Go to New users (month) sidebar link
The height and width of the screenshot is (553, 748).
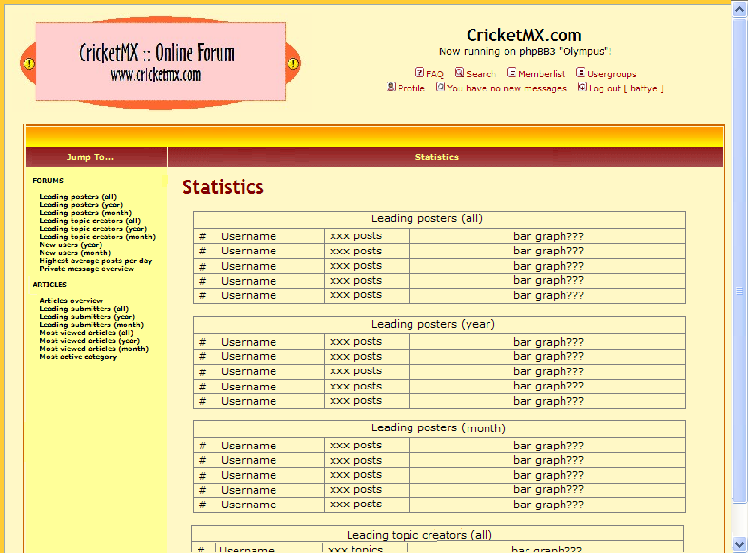coord(75,253)
